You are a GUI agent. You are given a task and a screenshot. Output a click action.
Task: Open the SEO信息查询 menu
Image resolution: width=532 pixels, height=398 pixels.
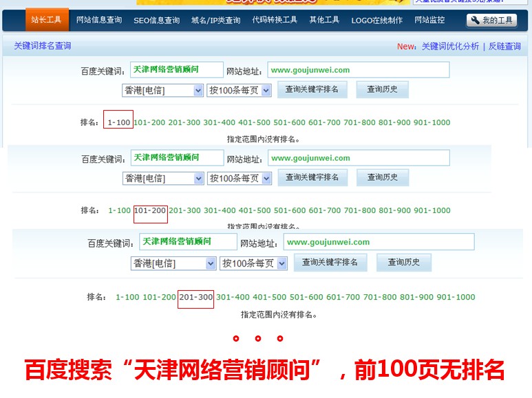[x=156, y=21]
